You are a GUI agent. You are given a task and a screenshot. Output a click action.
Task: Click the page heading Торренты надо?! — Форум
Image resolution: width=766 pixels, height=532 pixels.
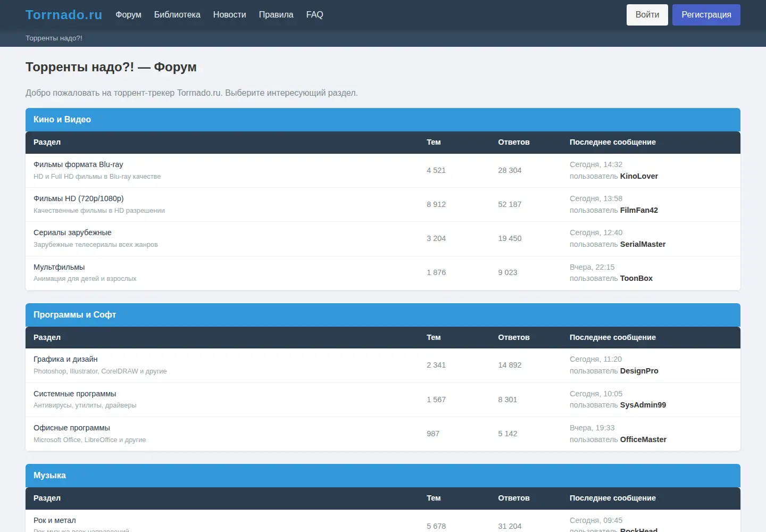tap(111, 67)
